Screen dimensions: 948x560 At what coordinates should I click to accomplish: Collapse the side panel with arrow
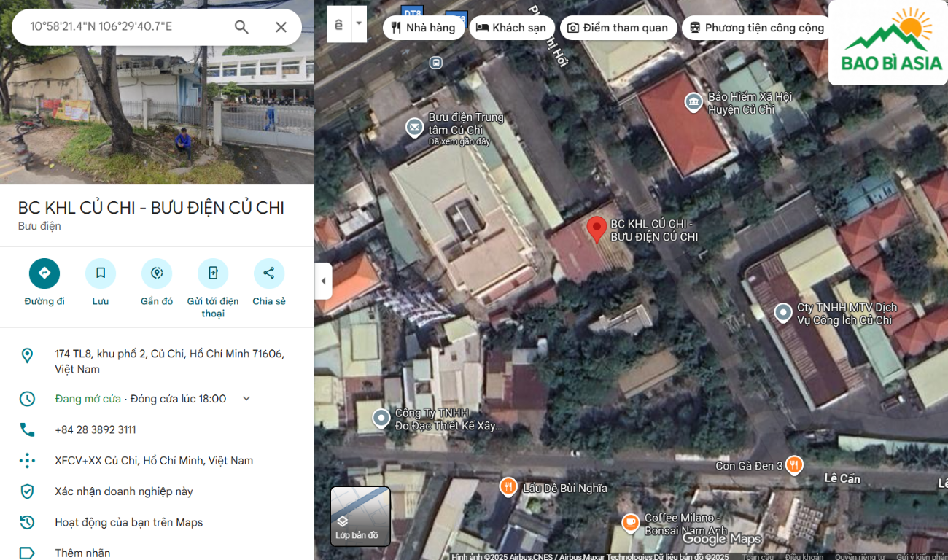click(x=323, y=281)
